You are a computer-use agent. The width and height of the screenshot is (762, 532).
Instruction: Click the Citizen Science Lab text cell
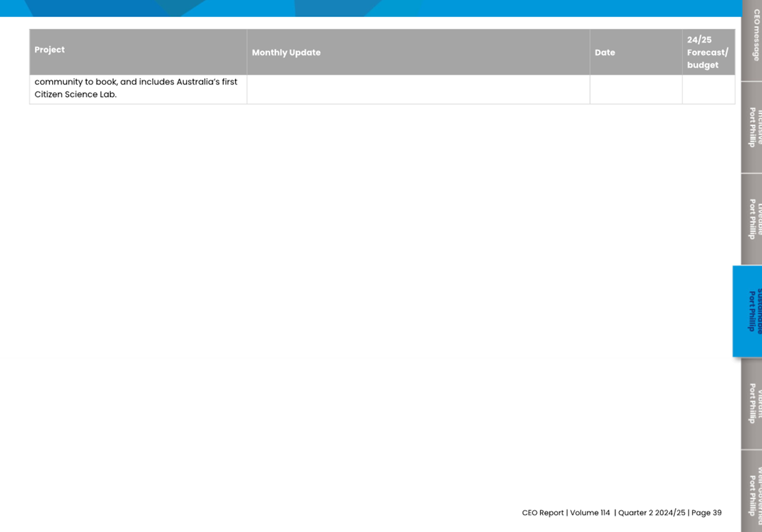click(x=75, y=94)
